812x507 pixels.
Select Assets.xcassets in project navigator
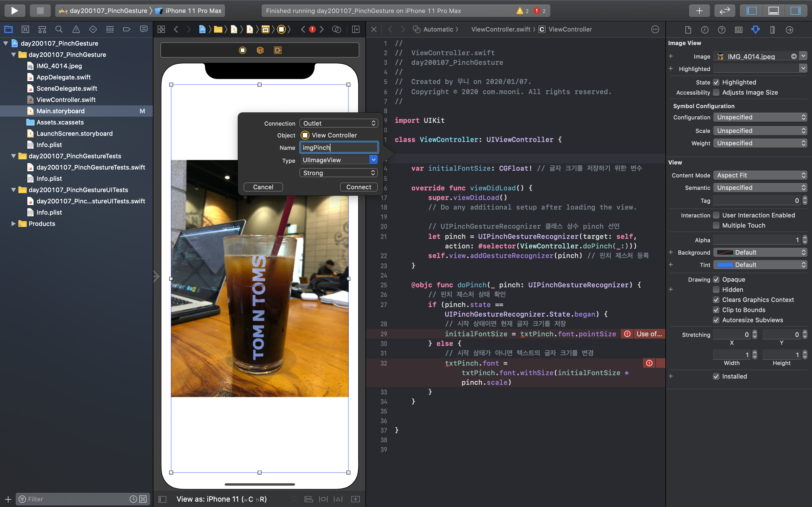click(x=60, y=122)
